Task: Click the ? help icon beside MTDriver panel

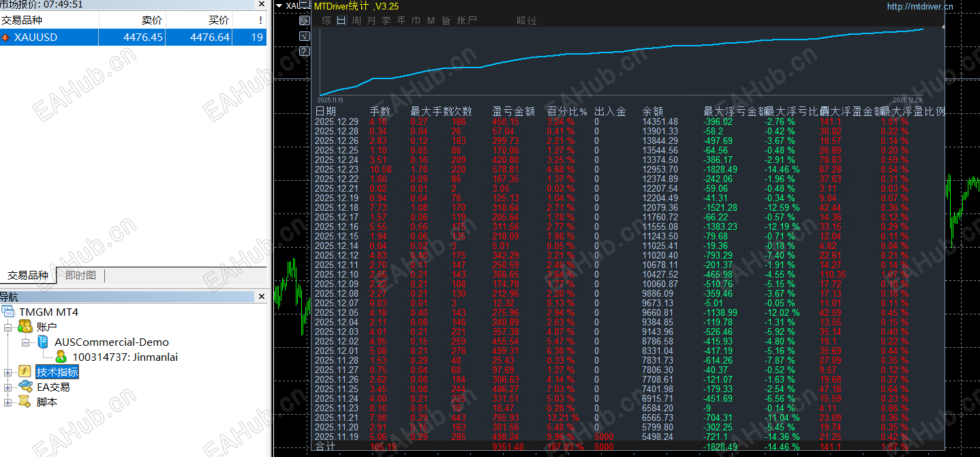Action: [305, 51]
